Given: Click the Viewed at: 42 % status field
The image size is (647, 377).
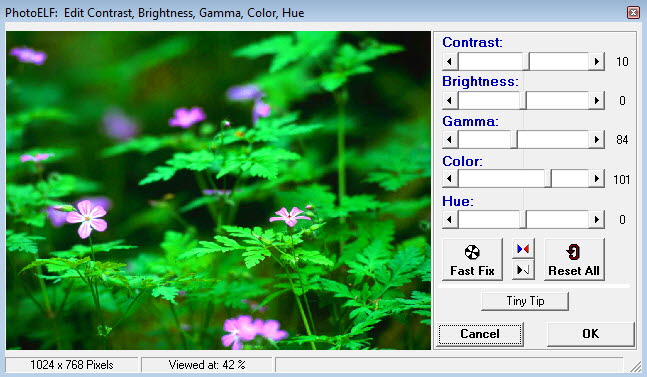Looking at the screenshot, I should point(207,365).
